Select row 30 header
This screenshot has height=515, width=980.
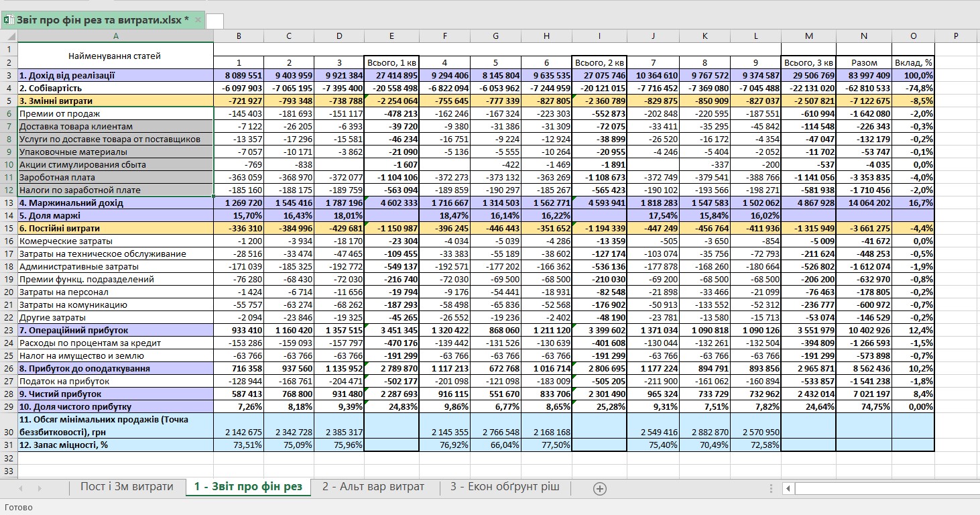pyautogui.click(x=9, y=426)
